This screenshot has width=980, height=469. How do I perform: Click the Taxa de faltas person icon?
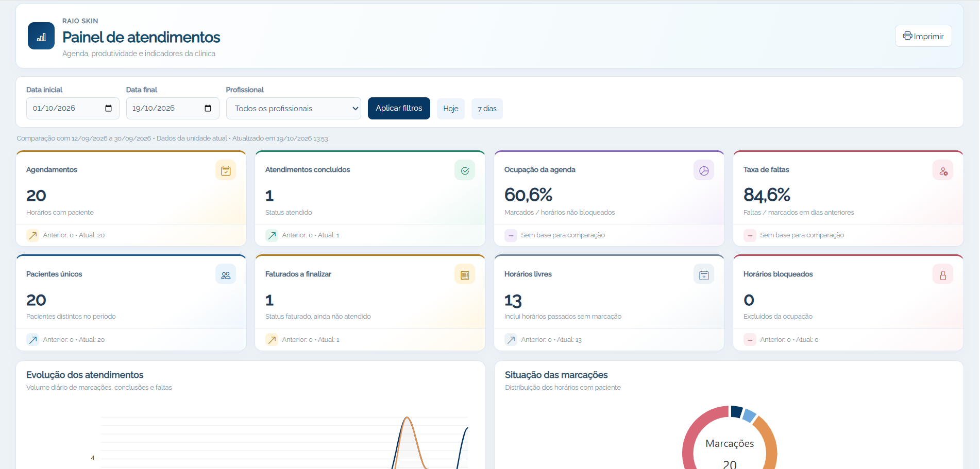943,170
